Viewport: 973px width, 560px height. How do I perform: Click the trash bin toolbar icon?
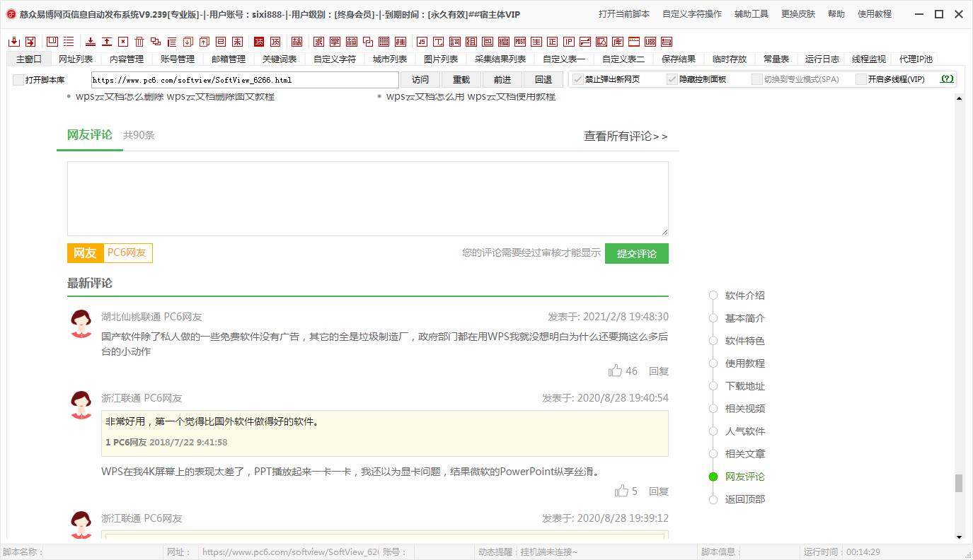click(x=139, y=42)
